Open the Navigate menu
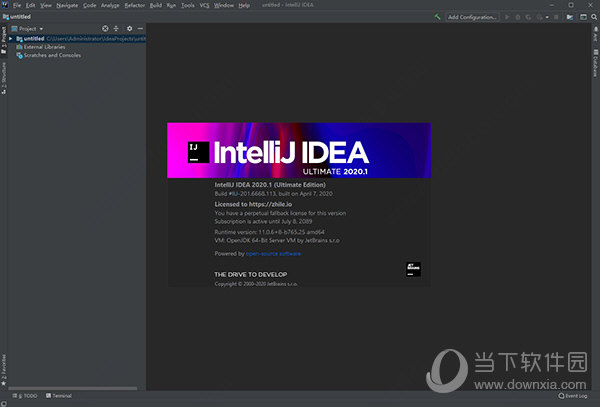Screen dimensions: 600x407 click(67, 5)
